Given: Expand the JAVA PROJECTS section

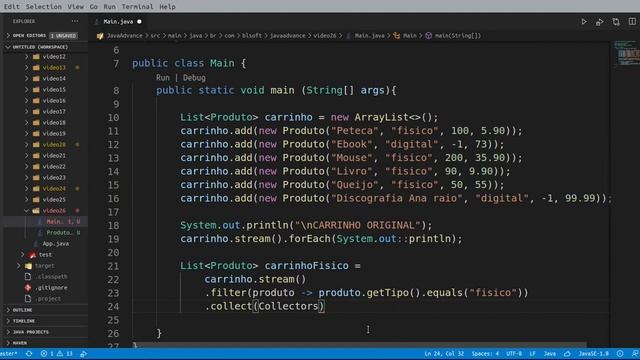Looking at the screenshot, I should [31, 332].
